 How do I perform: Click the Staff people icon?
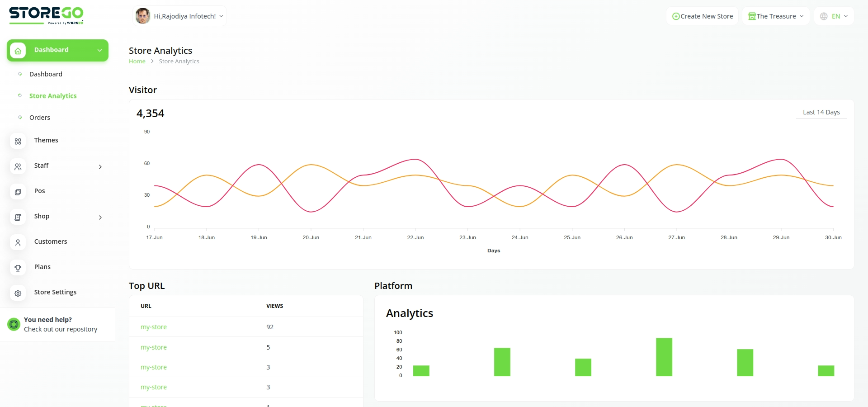[x=18, y=167]
